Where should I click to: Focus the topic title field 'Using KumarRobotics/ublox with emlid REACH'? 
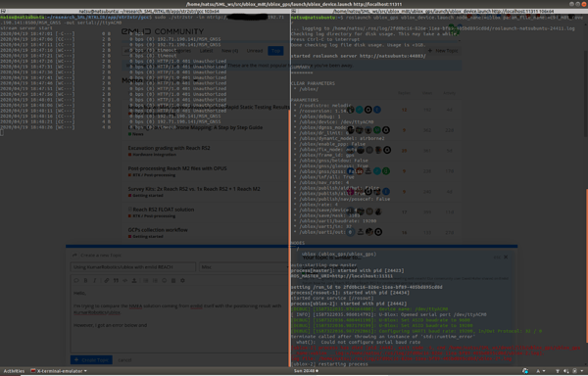pyautogui.click(x=132, y=267)
